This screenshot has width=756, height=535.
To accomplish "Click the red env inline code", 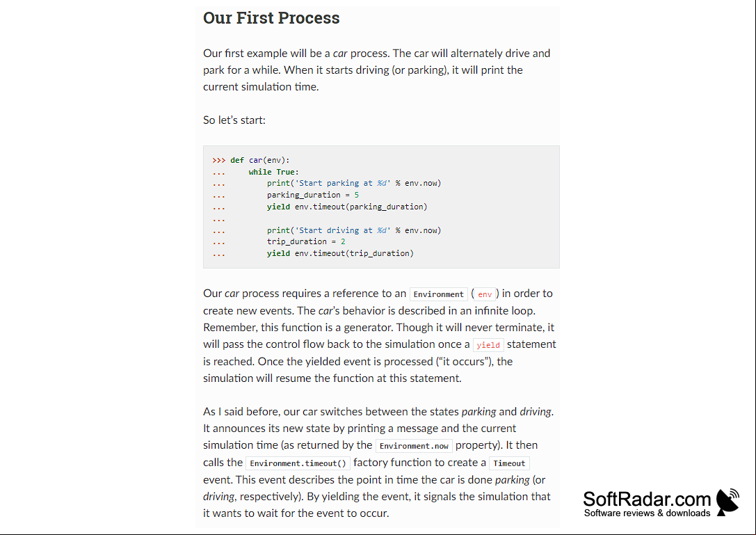I will point(485,294).
